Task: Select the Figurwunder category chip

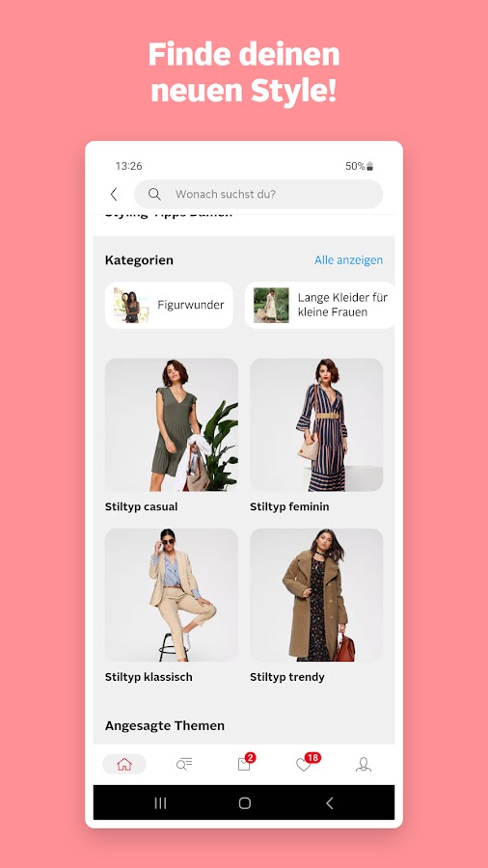Action: pos(169,305)
